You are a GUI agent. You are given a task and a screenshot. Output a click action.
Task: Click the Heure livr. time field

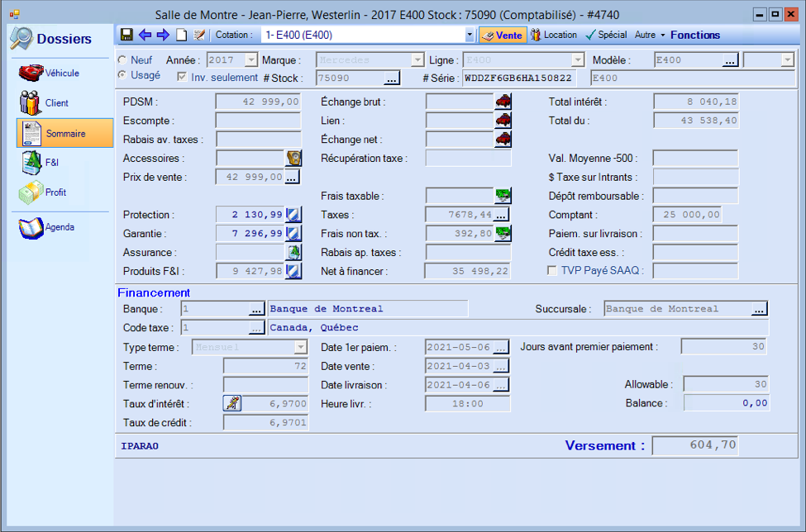[467, 404]
